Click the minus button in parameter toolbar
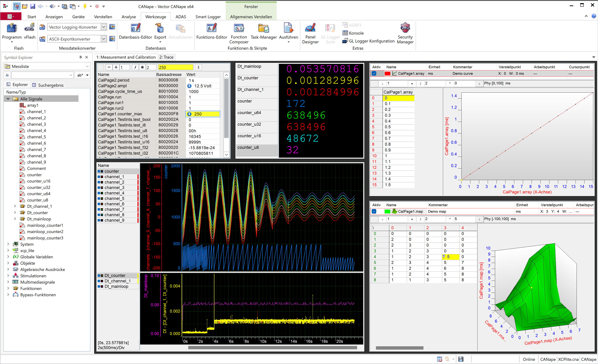 pos(109,67)
